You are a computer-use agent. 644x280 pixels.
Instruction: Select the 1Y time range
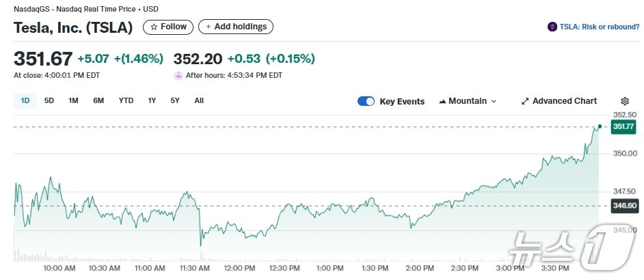[x=152, y=100]
